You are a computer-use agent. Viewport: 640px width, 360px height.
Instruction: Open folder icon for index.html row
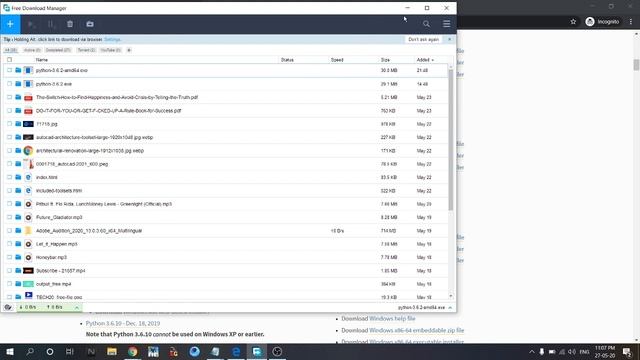[x=18, y=177]
